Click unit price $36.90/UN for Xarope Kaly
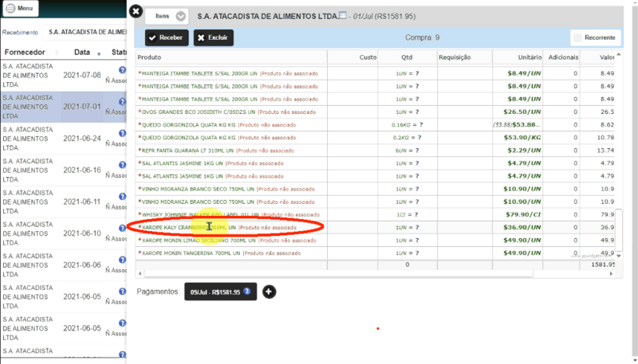This screenshot has width=638, height=364. [x=522, y=228]
